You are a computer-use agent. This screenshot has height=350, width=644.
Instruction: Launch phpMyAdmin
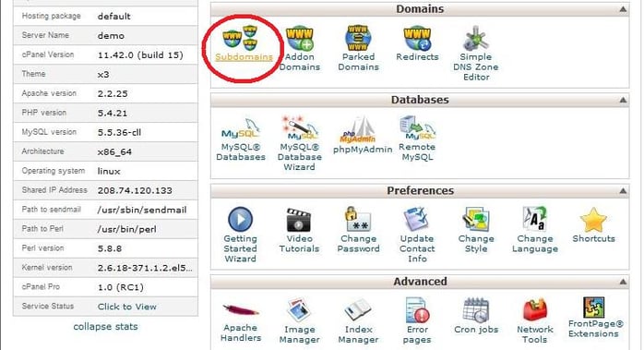coord(358,130)
